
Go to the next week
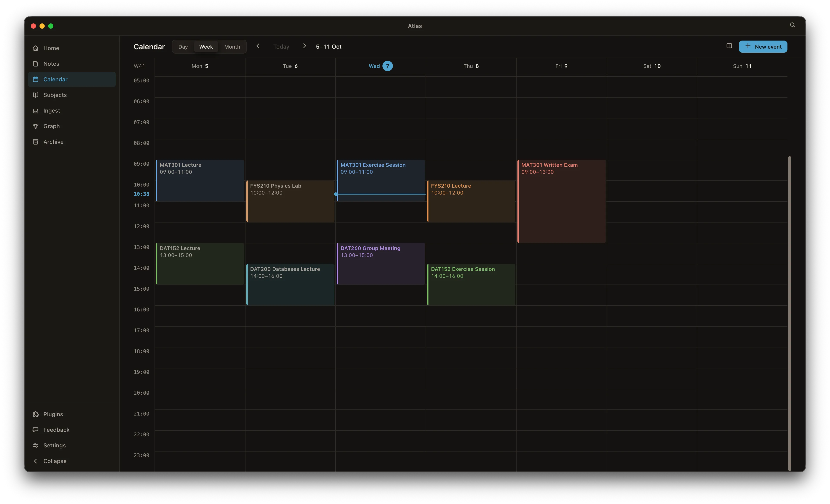tap(305, 46)
